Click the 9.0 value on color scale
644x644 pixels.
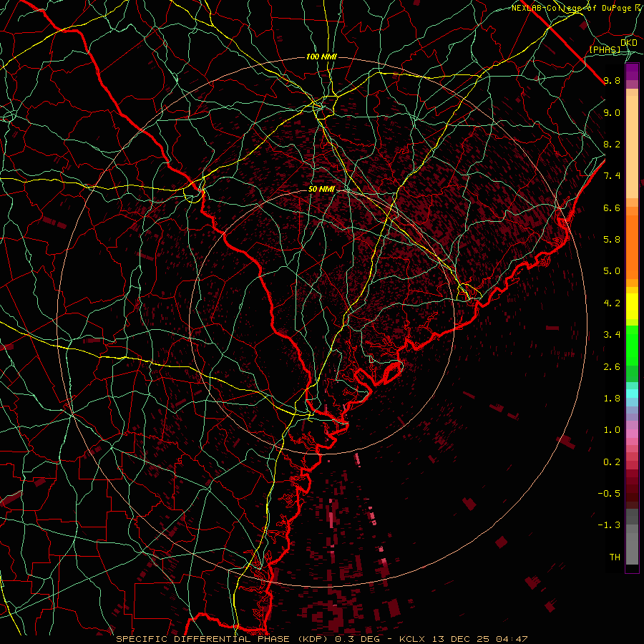[612, 112]
